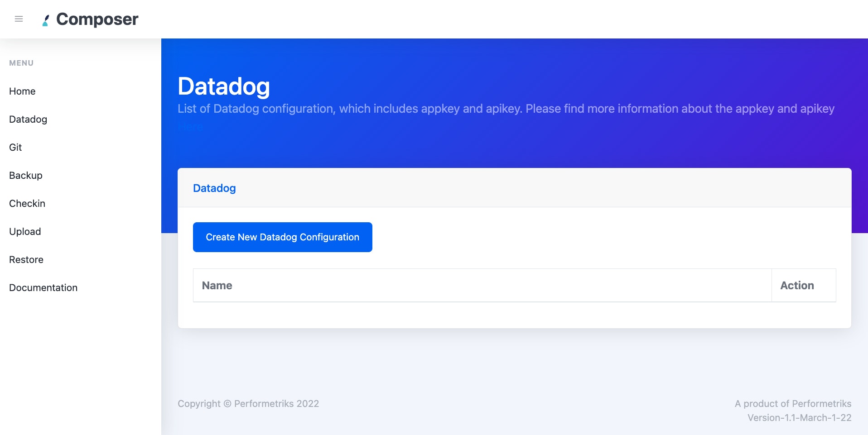
Task: Open the Backup page from sidebar
Action: coord(26,176)
